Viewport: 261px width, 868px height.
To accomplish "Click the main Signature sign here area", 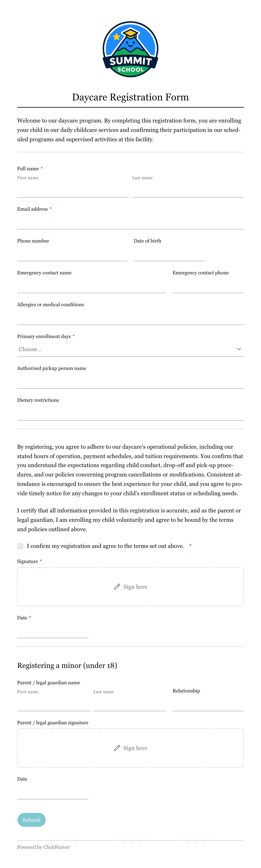I will pos(130,587).
